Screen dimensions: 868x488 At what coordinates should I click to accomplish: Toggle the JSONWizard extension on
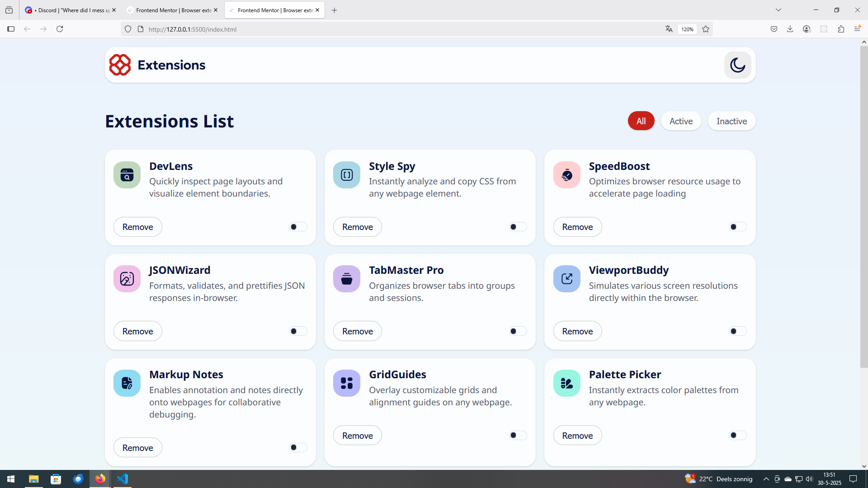pos(298,331)
